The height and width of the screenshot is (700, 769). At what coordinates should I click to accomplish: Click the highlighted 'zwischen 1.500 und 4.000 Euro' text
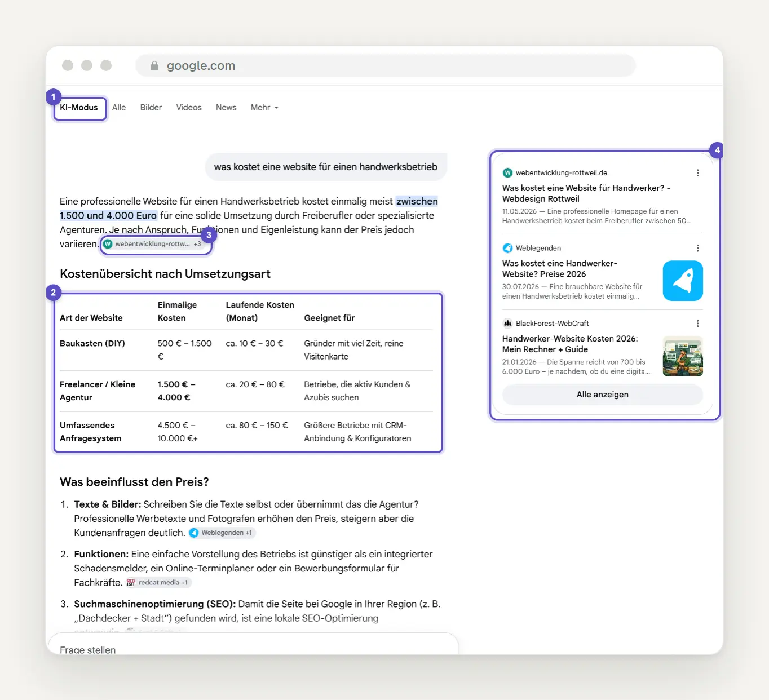coord(249,209)
